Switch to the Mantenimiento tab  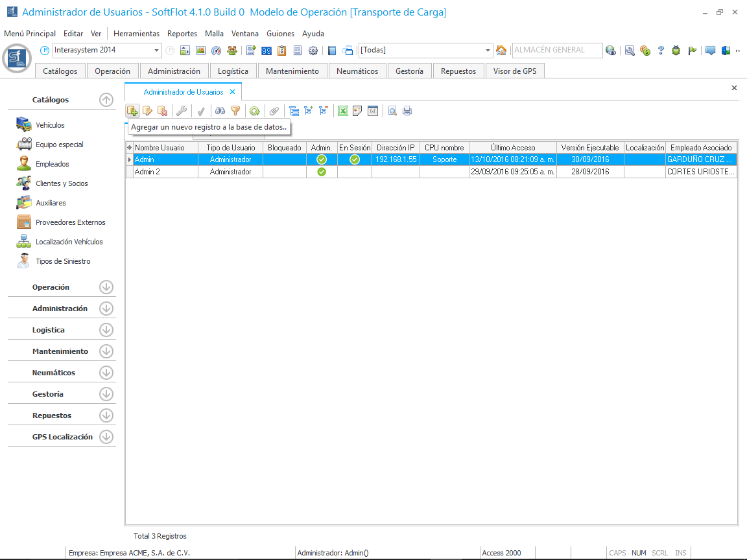point(292,71)
